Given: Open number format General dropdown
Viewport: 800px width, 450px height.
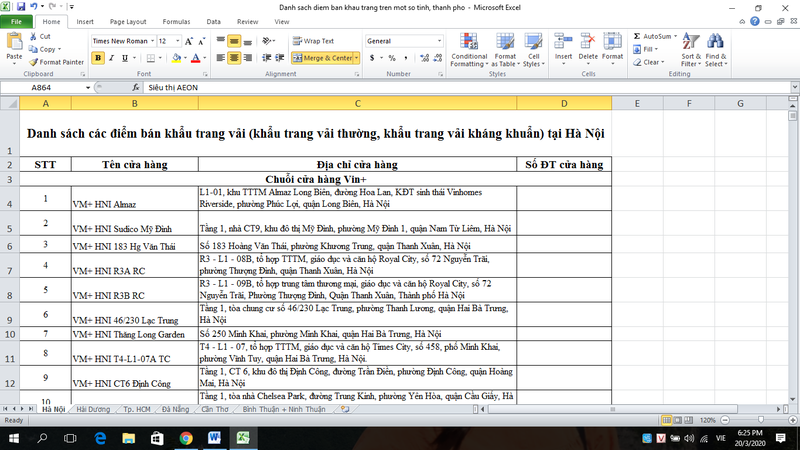Looking at the screenshot, I should click(439, 41).
